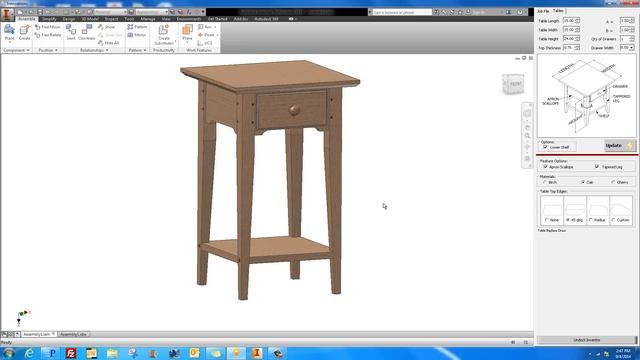This screenshot has height=360, width=640.
Task: Open the 3D Model ribbon tab
Action: coord(90,19)
